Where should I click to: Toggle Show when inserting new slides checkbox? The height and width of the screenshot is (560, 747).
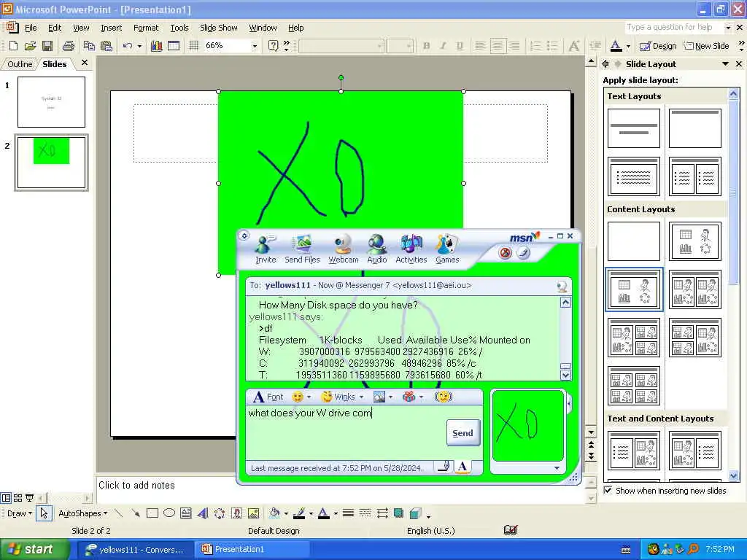coord(608,490)
